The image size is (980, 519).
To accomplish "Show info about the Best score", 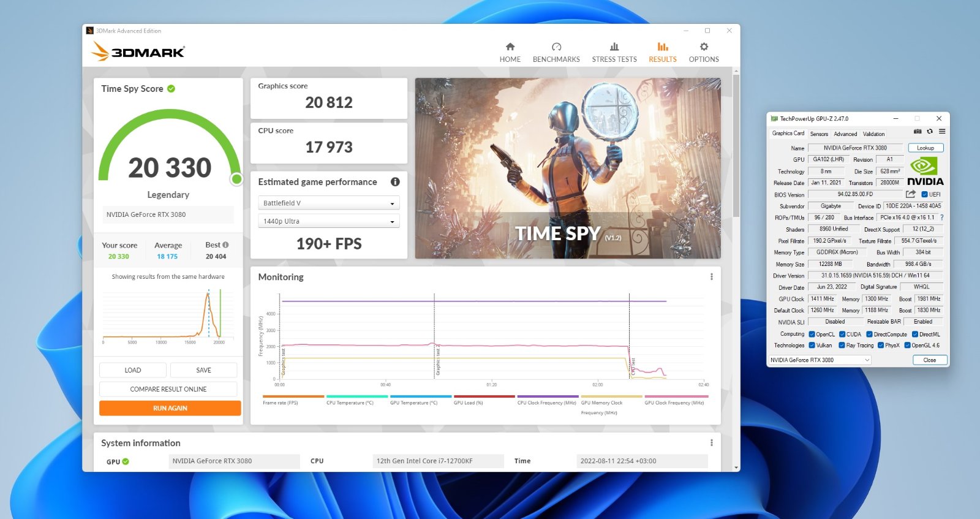I will 226,244.
